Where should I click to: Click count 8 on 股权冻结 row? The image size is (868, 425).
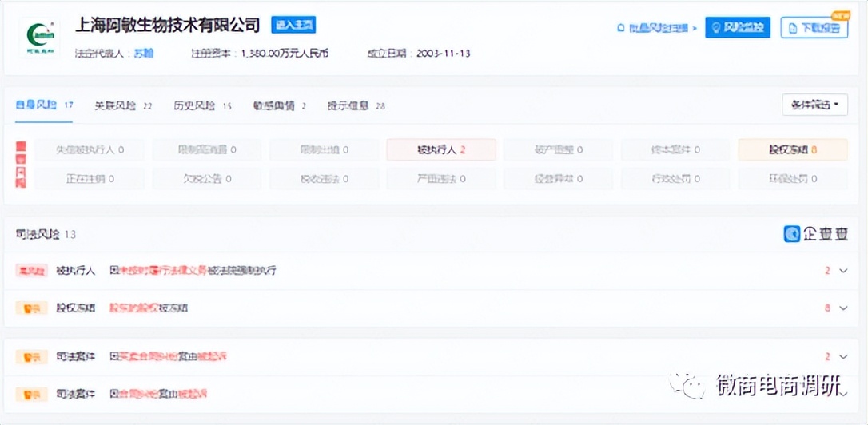[827, 308]
